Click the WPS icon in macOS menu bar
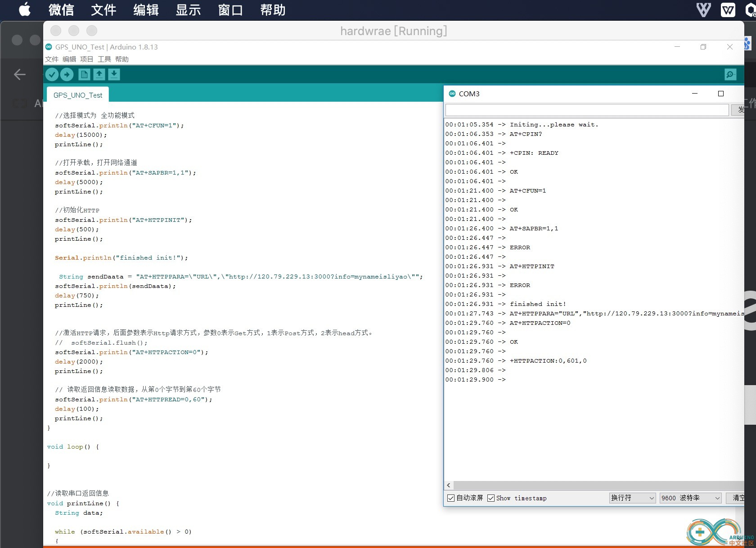This screenshot has height=548, width=756. pyautogui.click(x=728, y=9)
